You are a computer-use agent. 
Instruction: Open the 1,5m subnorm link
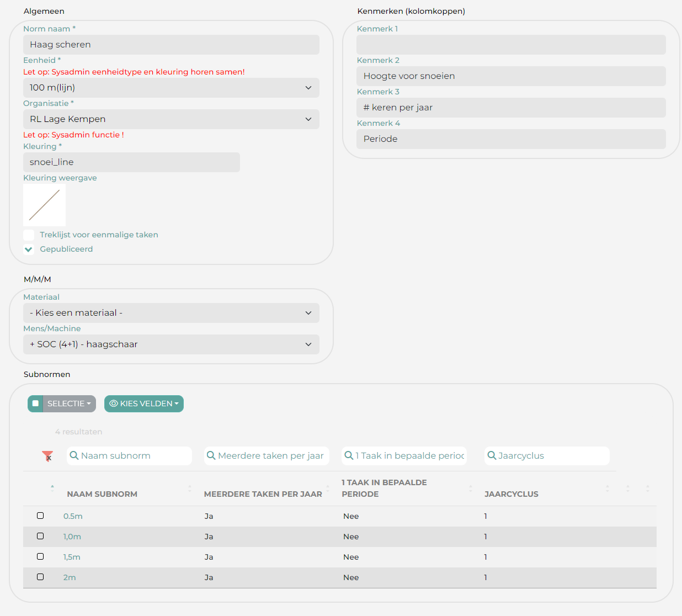click(72, 557)
